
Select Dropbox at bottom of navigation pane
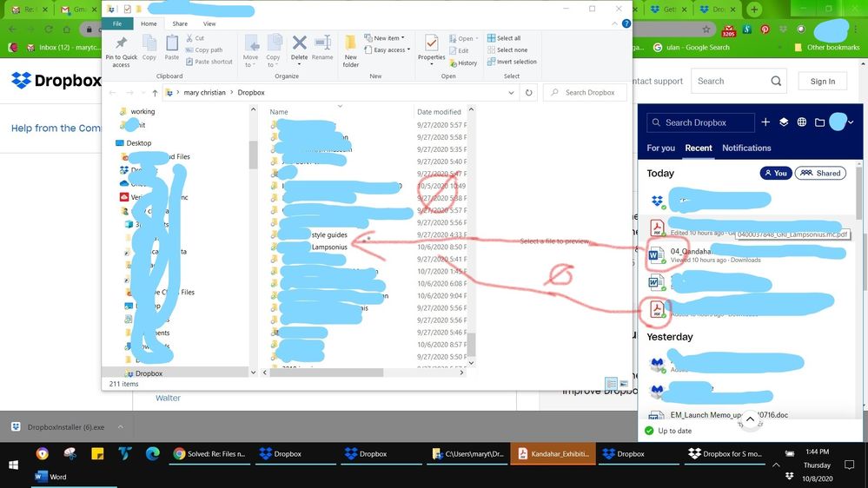click(x=149, y=373)
